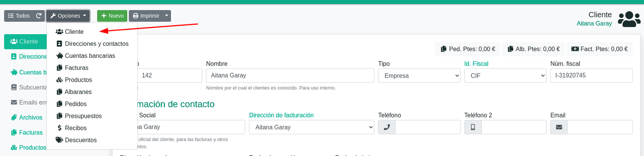Viewport: 644px width, 156px height.
Task: Click the Email input field
Action: tap(600, 127)
